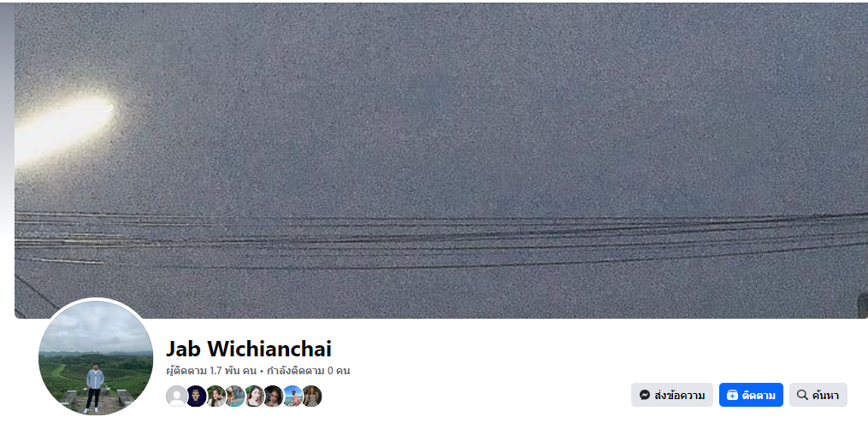Select the last follower avatar with red hair
The height and width of the screenshot is (423, 868).
311,396
